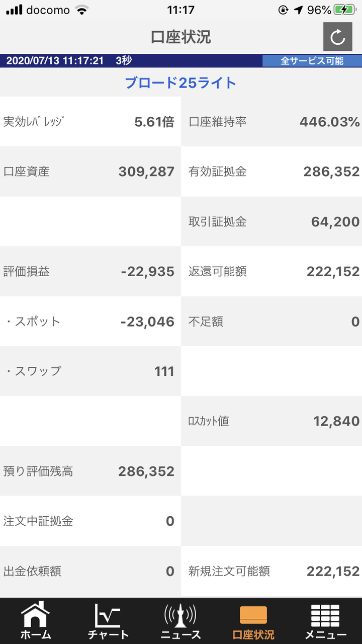362x644 pixels.
Task: Open the menu grid icon
Action: pos(325,615)
